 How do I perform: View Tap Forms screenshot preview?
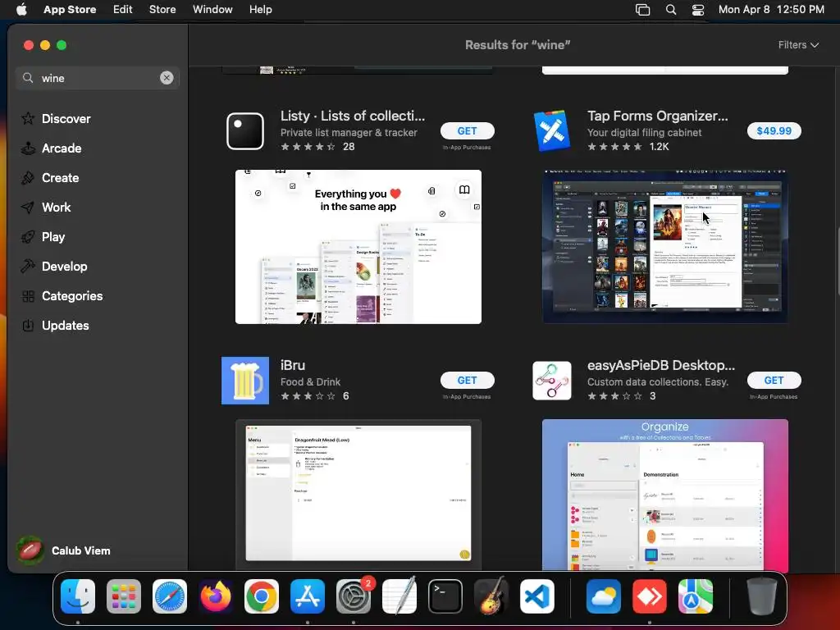(664, 247)
